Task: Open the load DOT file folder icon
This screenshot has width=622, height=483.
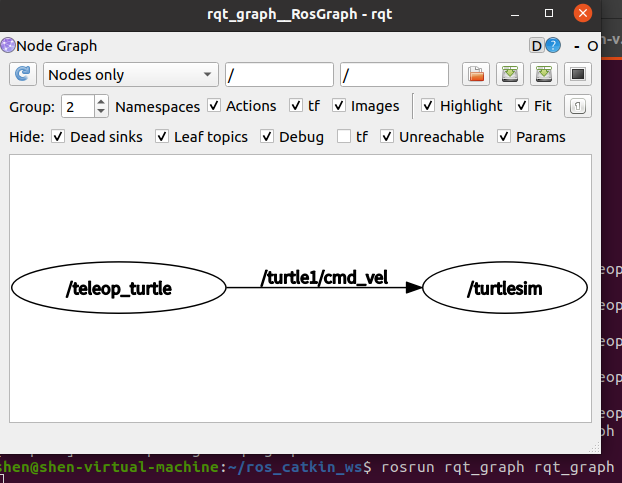Action: pos(475,75)
